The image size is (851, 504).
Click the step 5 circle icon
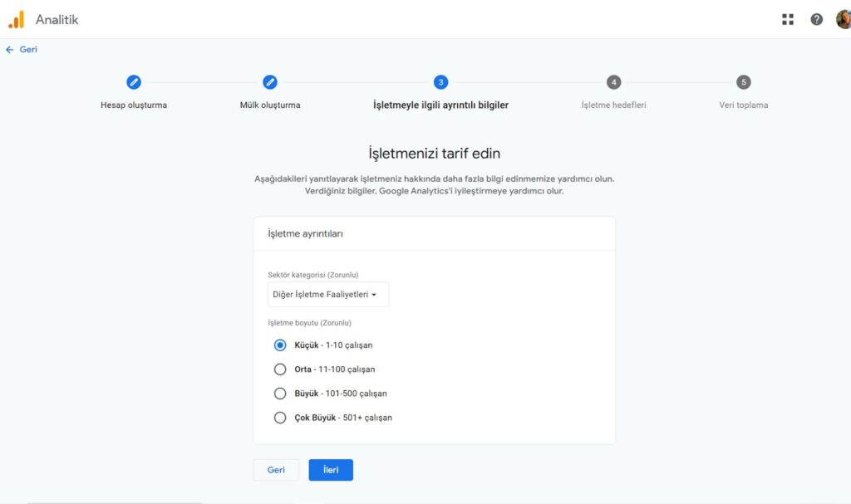click(743, 82)
